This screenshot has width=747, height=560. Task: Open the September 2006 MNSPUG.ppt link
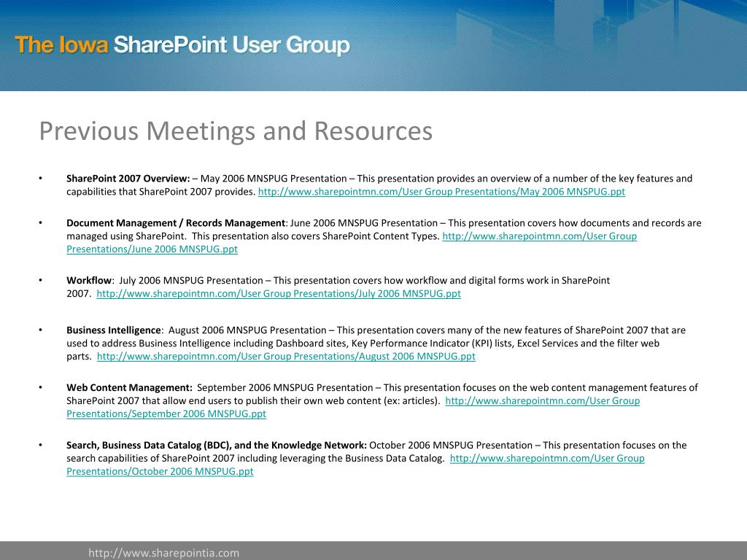pyautogui.click(x=166, y=414)
